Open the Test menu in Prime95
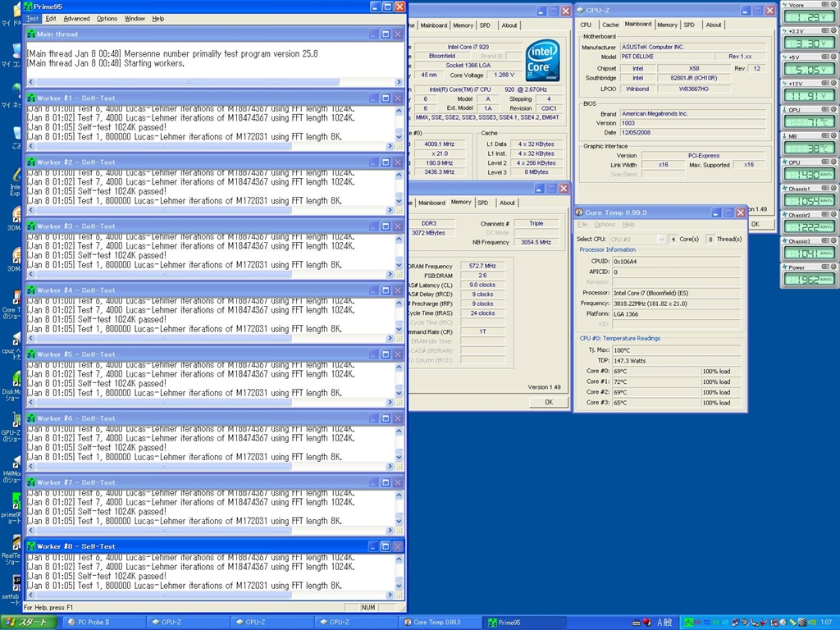Viewport: 840px width, 630px height. [x=32, y=18]
